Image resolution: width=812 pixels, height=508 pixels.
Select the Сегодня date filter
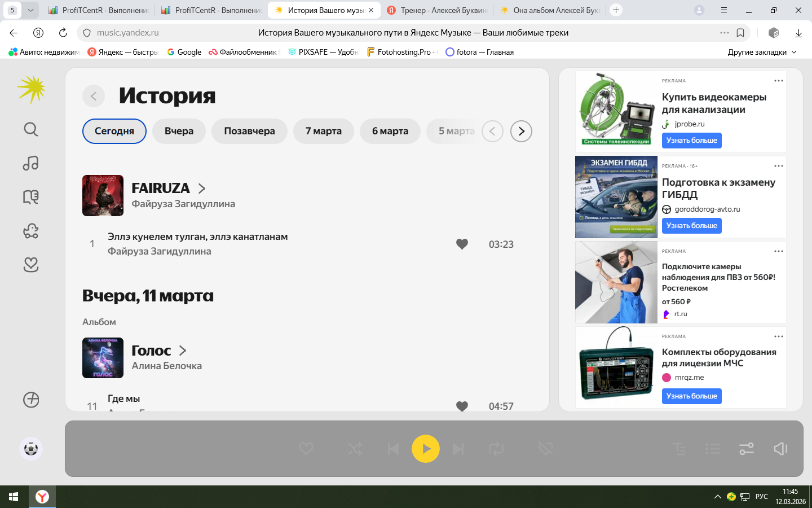(x=114, y=131)
